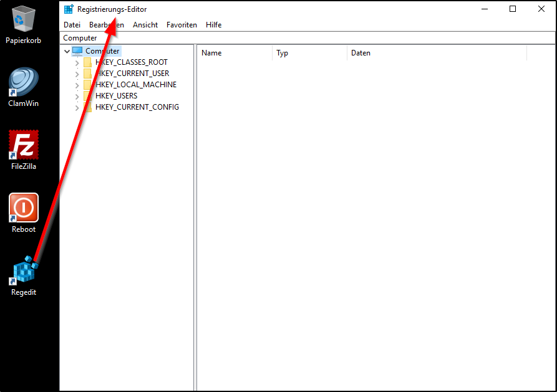Click the HKEY_LOCAL_MACHINE folder icon
557x392 pixels.
coord(87,85)
